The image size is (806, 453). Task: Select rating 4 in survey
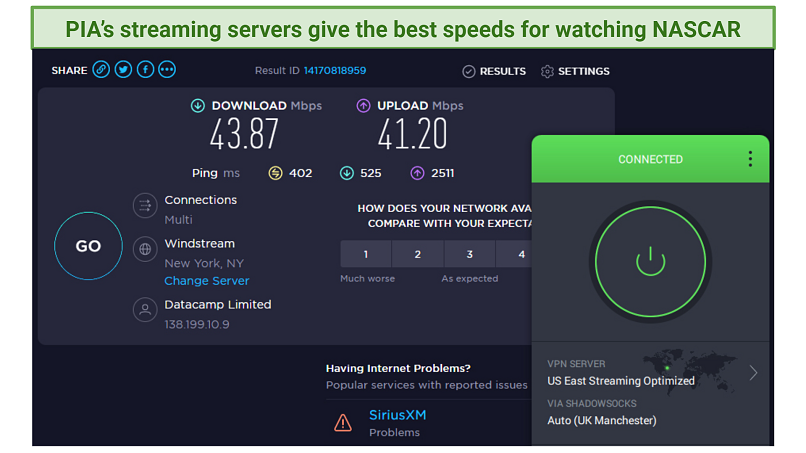click(514, 254)
